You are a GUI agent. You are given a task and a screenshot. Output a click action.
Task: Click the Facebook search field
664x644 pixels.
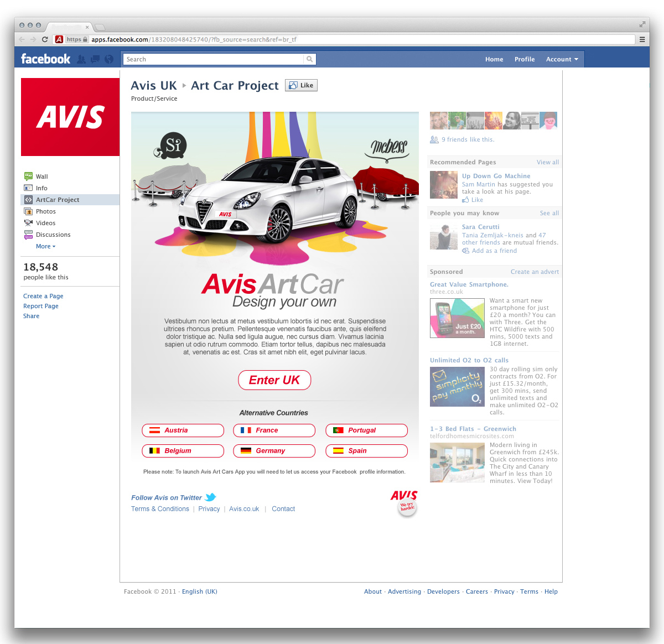pyautogui.click(x=213, y=59)
